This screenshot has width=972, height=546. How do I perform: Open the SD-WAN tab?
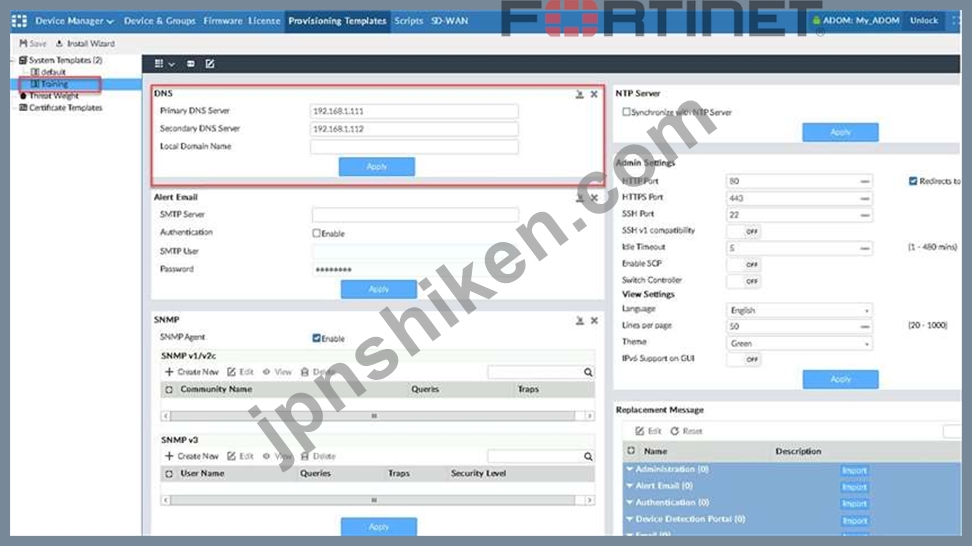[449, 20]
